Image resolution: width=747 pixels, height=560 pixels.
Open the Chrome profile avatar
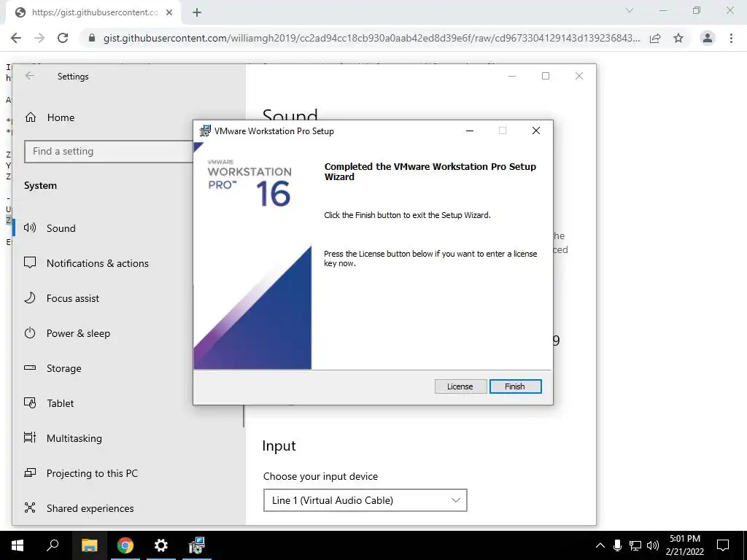pyautogui.click(x=708, y=38)
